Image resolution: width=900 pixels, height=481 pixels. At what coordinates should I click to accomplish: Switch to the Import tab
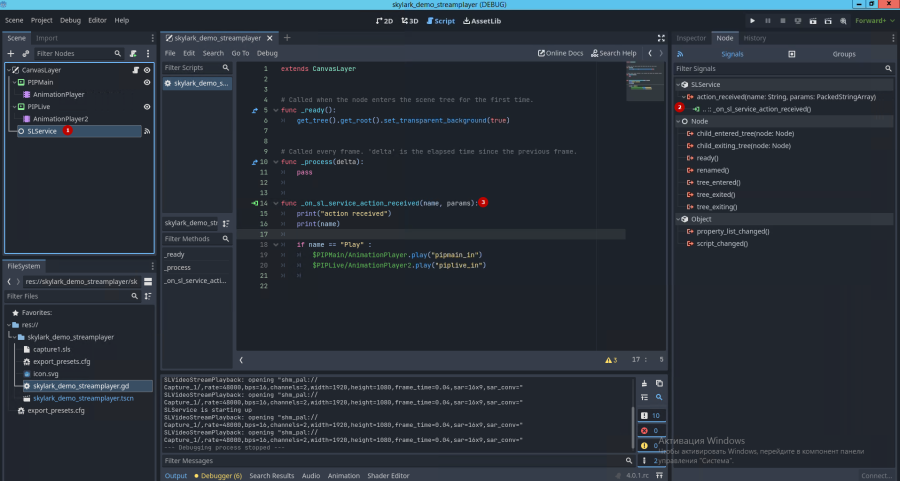[46, 38]
